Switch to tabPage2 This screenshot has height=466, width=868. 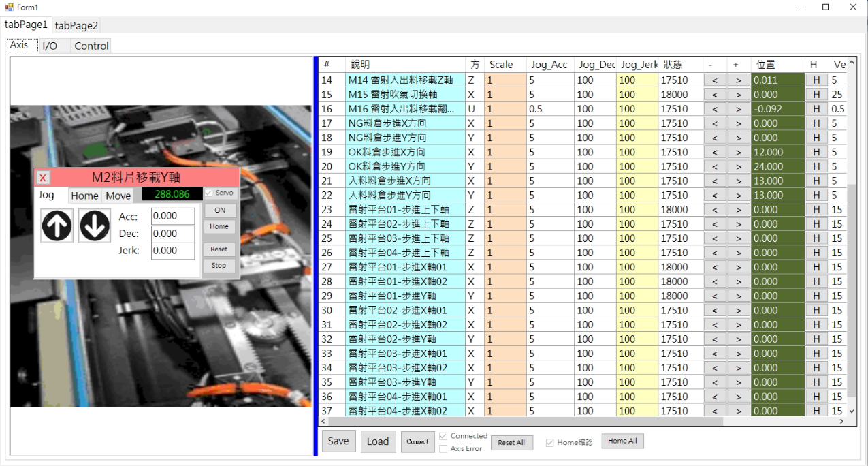76,26
